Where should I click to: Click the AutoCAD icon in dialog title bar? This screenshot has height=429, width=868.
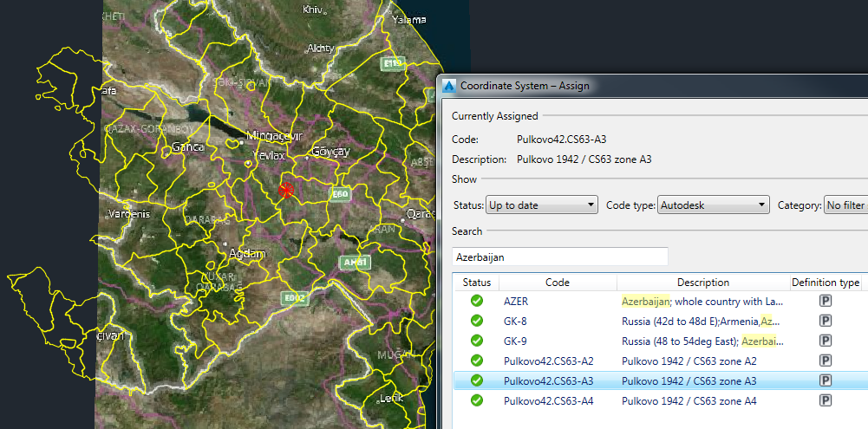(449, 86)
